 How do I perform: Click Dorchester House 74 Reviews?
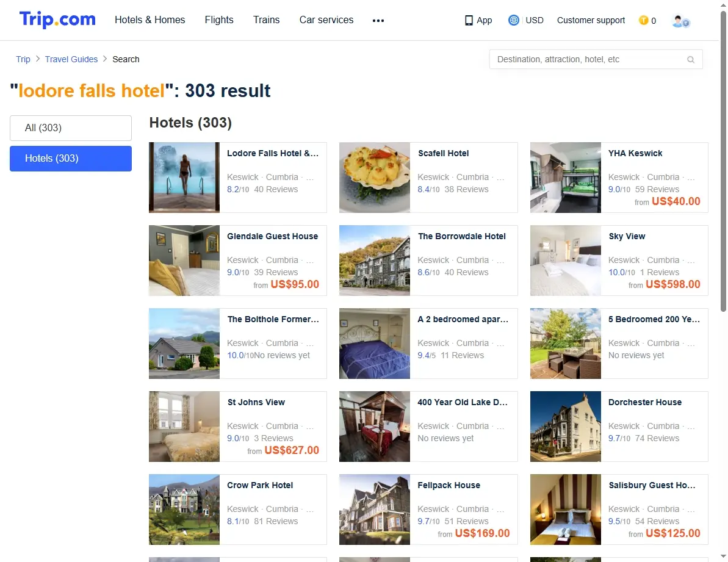point(657,439)
